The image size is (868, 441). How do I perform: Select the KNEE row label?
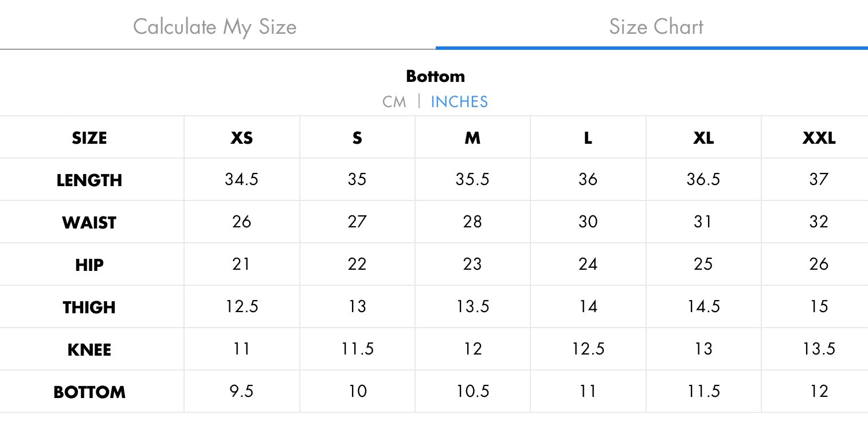coord(89,350)
